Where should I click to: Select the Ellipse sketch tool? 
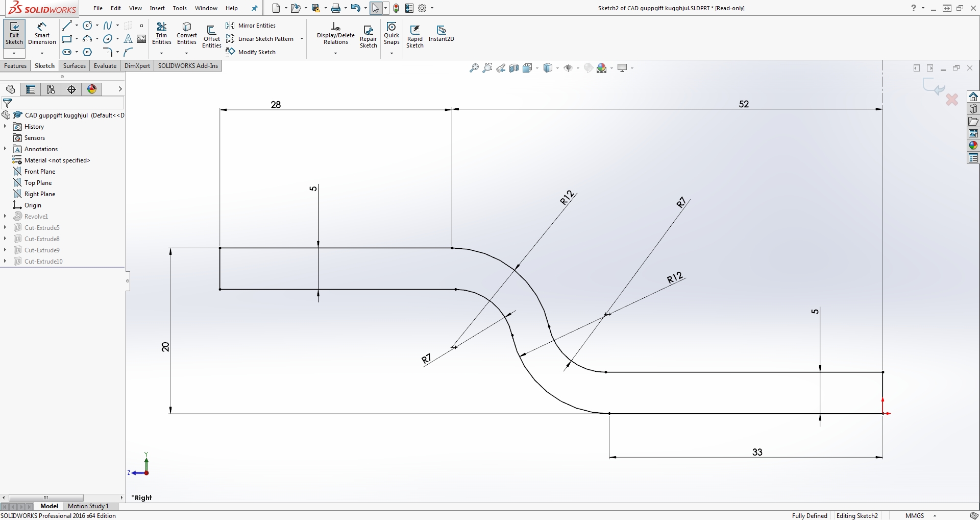108,39
